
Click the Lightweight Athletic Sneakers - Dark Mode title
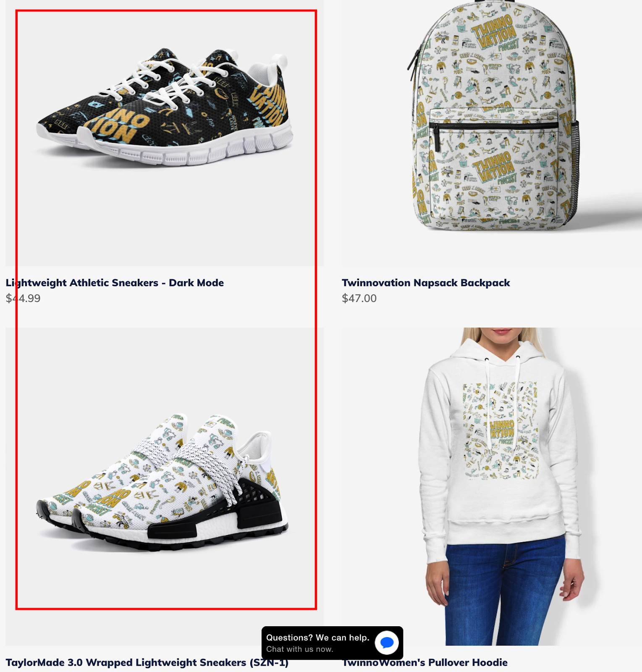coord(115,283)
